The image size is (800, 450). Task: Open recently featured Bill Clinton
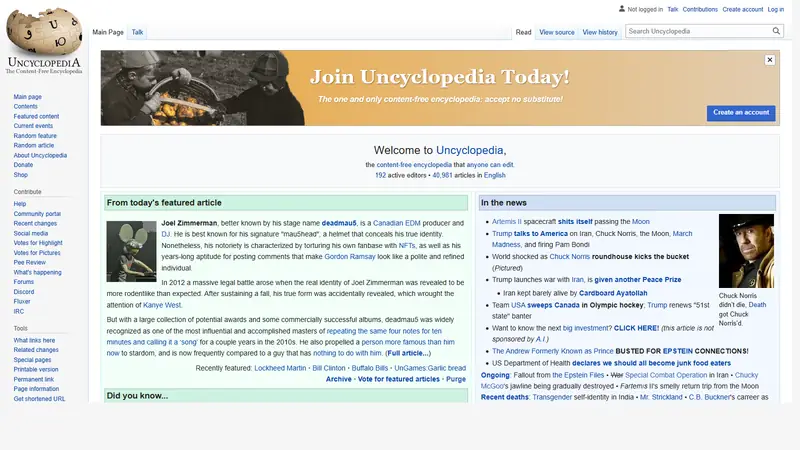tap(329, 368)
